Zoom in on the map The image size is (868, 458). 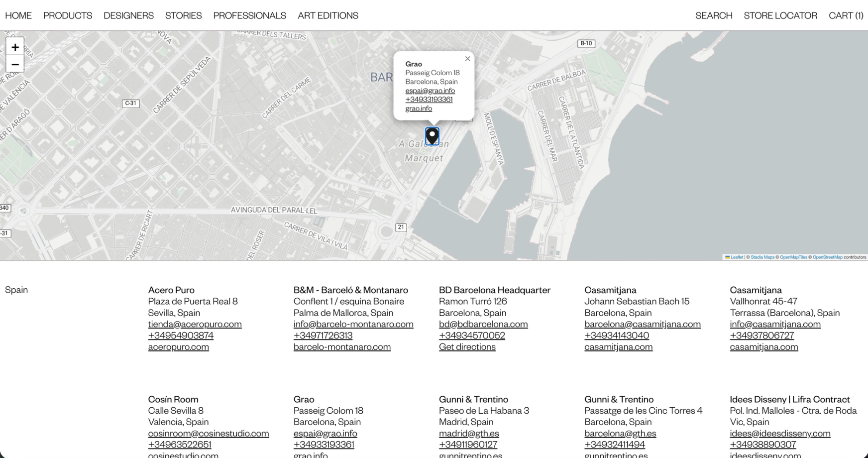coord(15,47)
